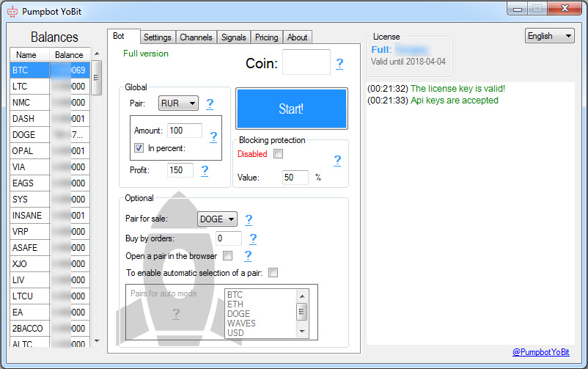Switch to the Settings tab

[158, 37]
